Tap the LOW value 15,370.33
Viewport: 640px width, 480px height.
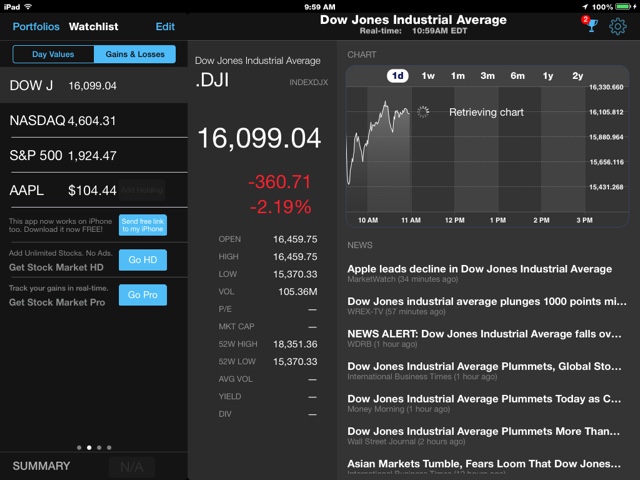click(x=295, y=274)
